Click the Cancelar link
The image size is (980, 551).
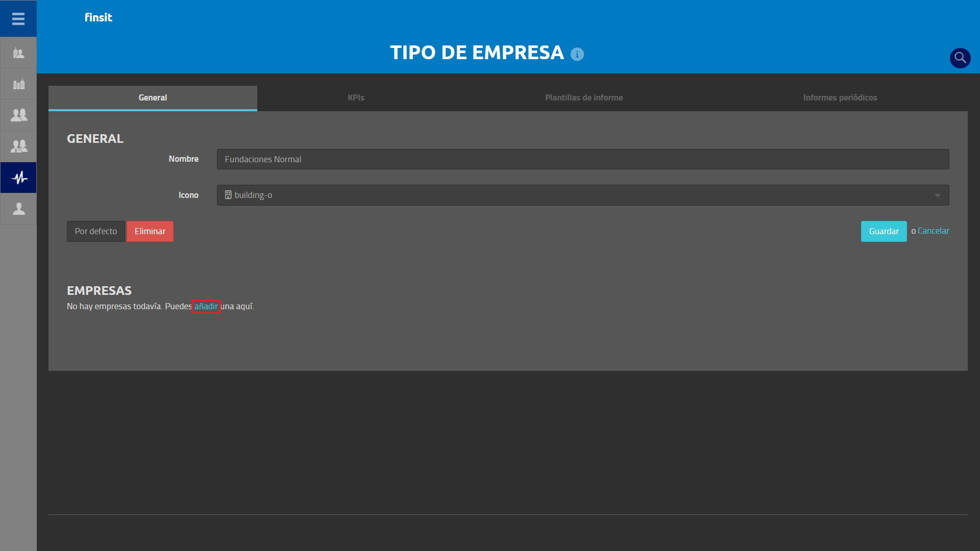tap(933, 231)
